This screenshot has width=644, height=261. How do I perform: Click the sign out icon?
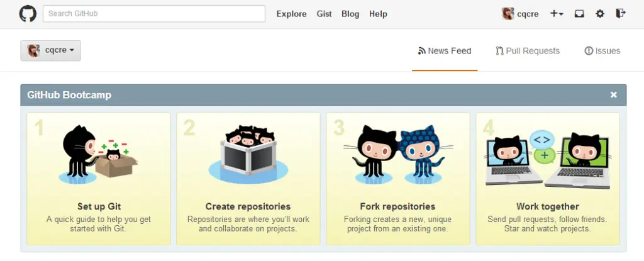621,14
